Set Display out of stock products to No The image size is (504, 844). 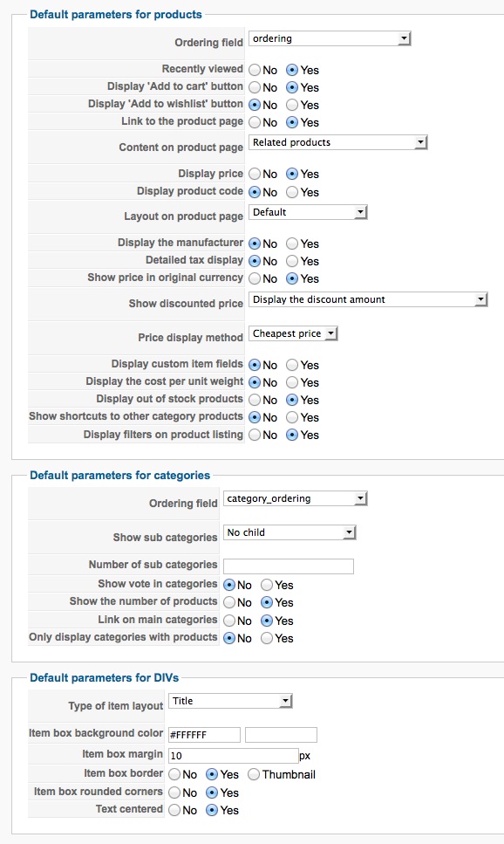click(x=255, y=400)
